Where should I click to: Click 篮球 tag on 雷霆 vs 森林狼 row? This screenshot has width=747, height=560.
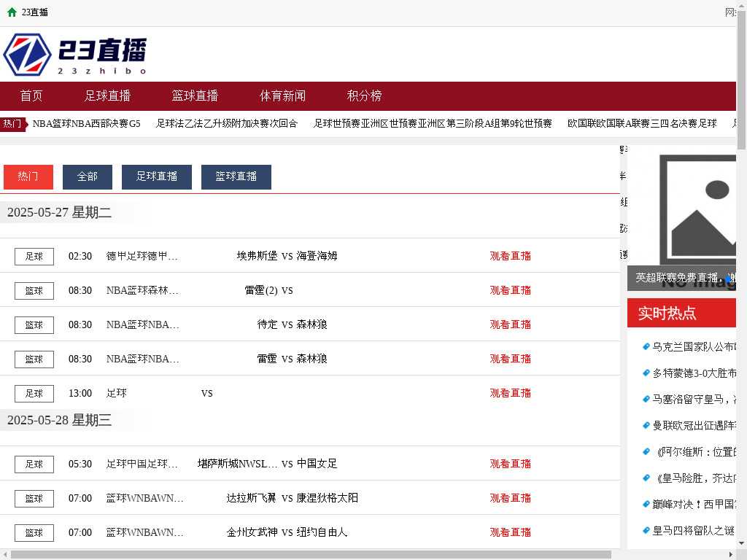pyautogui.click(x=34, y=359)
